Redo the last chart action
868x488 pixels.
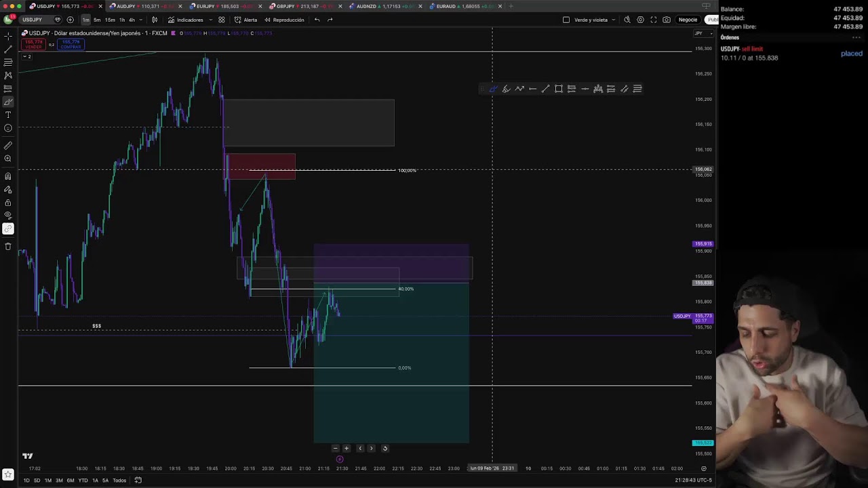click(330, 20)
